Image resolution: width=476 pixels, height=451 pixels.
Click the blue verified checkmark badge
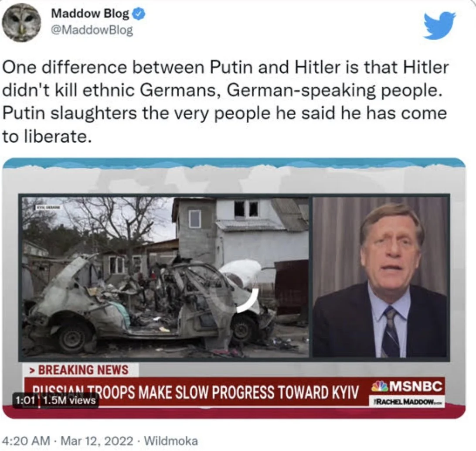click(x=139, y=14)
